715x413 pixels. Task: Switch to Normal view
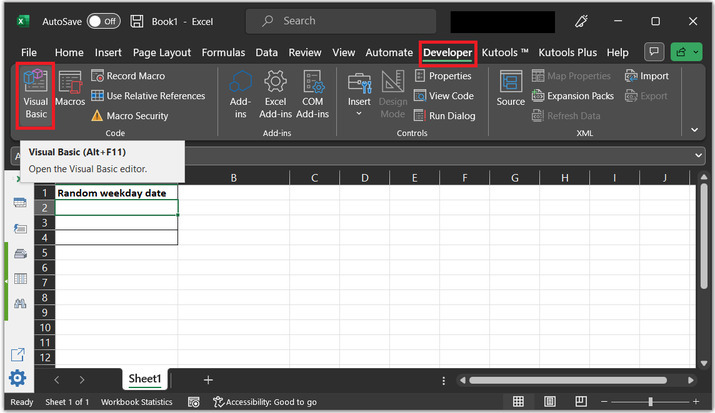click(518, 402)
